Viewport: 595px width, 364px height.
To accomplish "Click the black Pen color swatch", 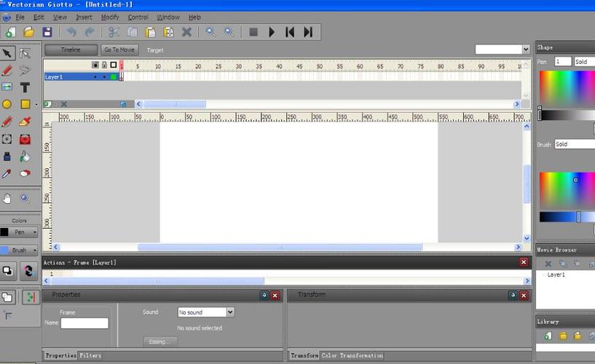I will pos(4,232).
